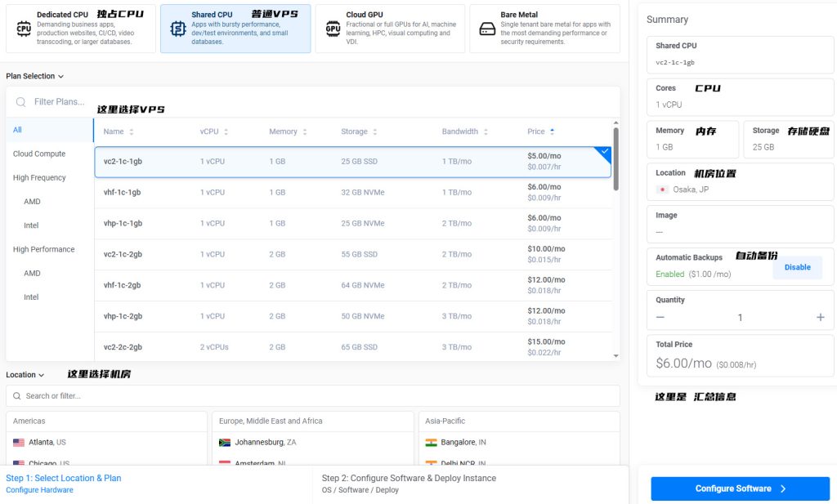Choose Johannesburg, ZA location
The width and height of the screenshot is (837, 504).
click(266, 443)
